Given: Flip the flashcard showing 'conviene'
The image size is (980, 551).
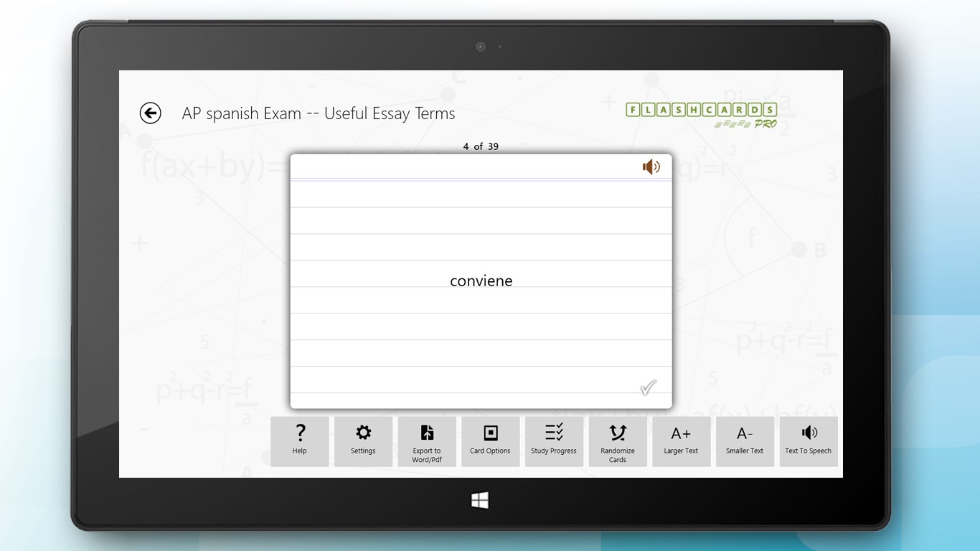Looking at the screenshot, I should click(x=481, y=281).
